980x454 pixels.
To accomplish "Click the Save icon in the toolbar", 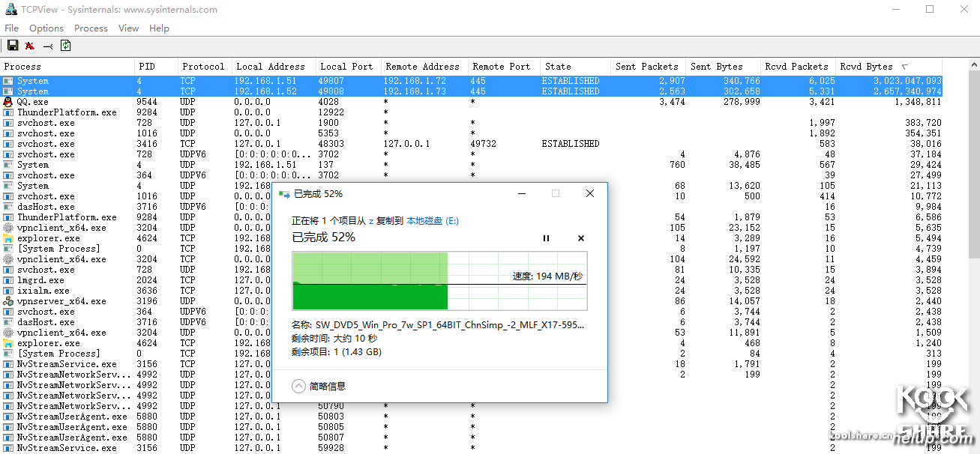I will pyautogui.click(x=12, y=46).
